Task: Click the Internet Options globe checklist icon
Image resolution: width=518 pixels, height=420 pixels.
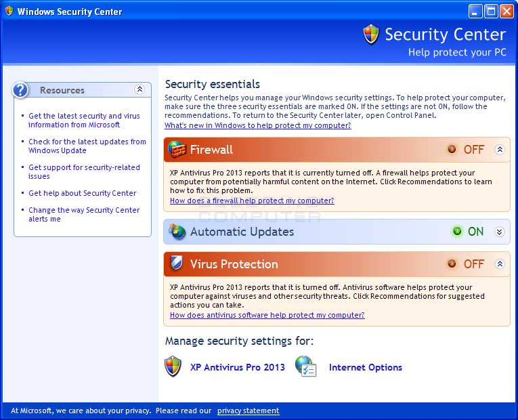Action: point(305,366)
